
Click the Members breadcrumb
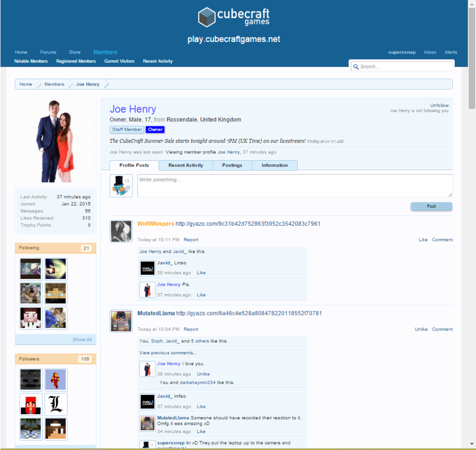click(54, 84)
